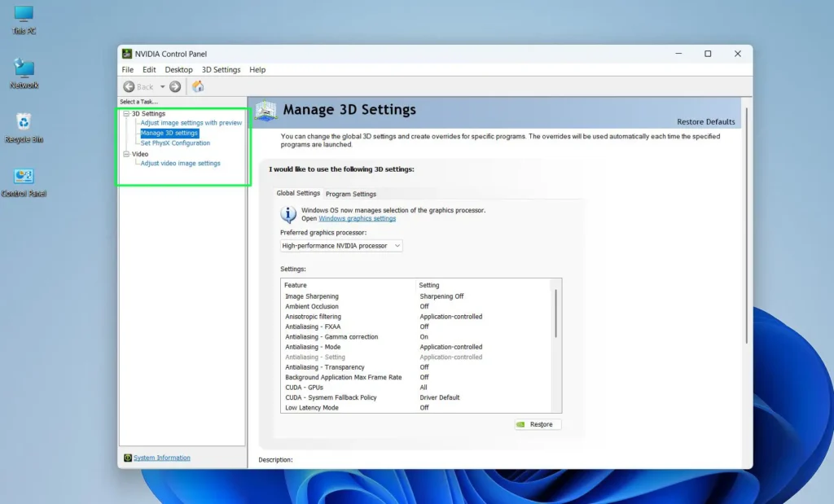
Task: Open Control Panel from the desktop
Action: (23, 177)
